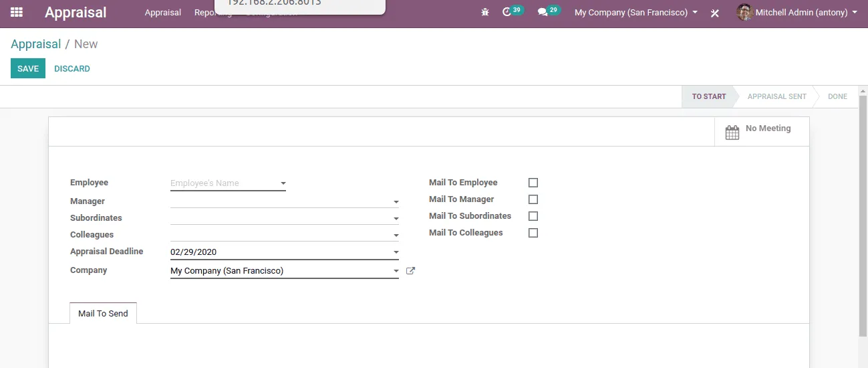Enable Mail To Employee checkbox
Screen dimensions: 868x368
pos(533,183)
